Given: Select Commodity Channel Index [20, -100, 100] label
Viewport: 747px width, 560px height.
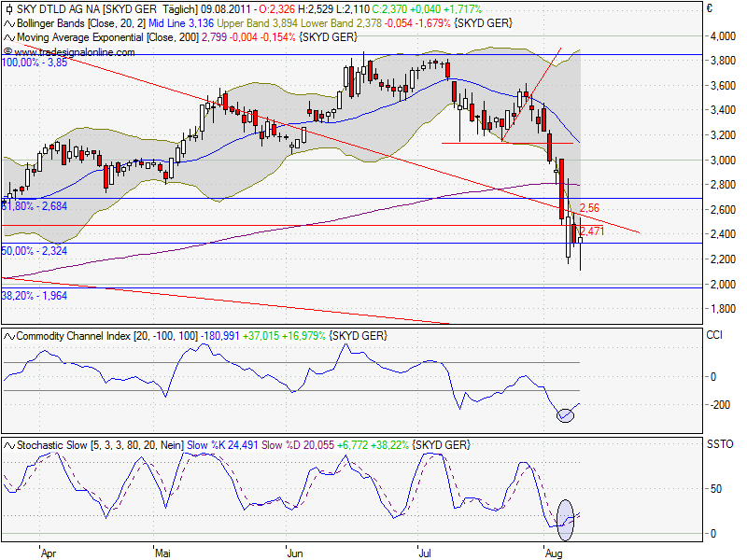Looking at the screenshot, I should 107,336.
